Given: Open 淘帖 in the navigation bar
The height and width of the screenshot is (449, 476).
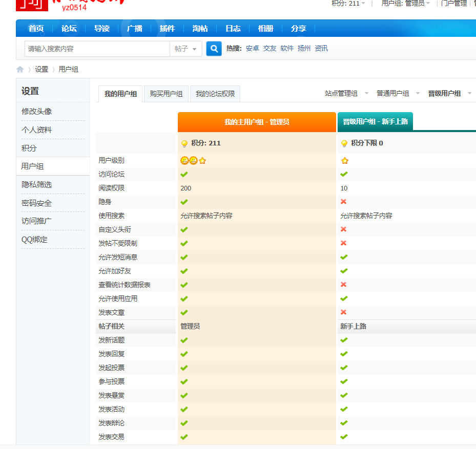Looking at the screenshot, I should (x=200, y=29).
